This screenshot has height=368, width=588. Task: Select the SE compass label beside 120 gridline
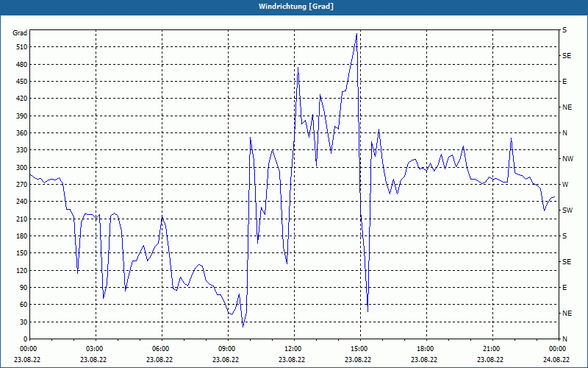[567, 262]
